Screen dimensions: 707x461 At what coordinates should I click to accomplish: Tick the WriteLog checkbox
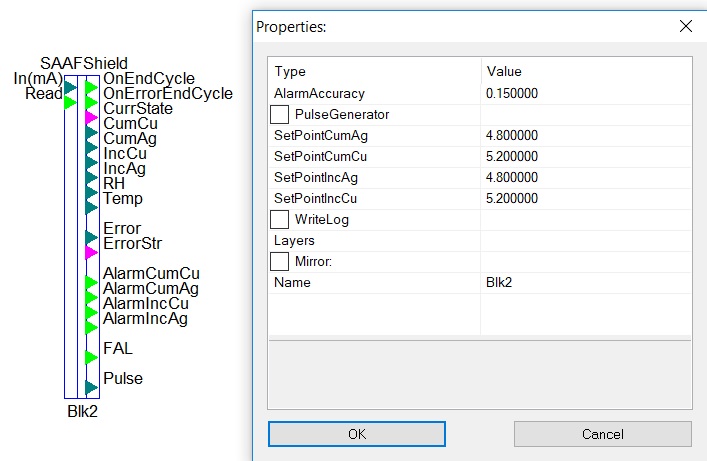click(x=280, y=220)
